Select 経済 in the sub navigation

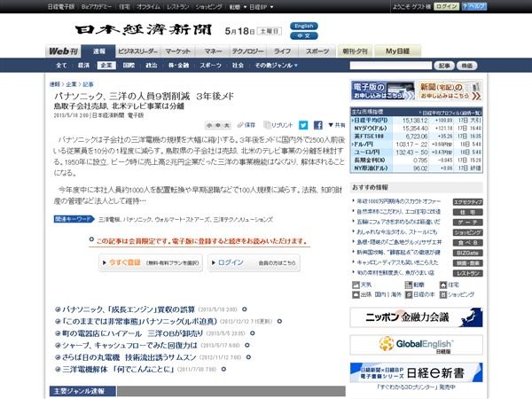click(x=83, y=65)
